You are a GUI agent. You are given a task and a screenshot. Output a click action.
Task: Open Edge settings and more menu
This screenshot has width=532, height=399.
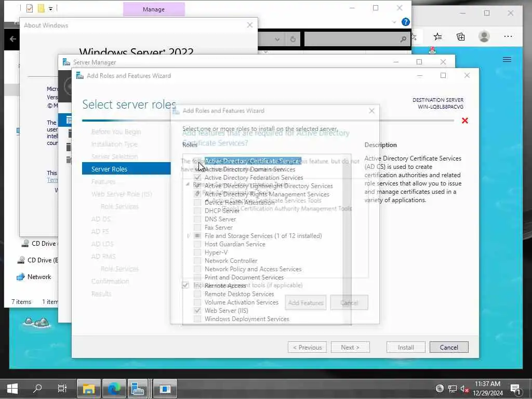[x=508, y=36]
